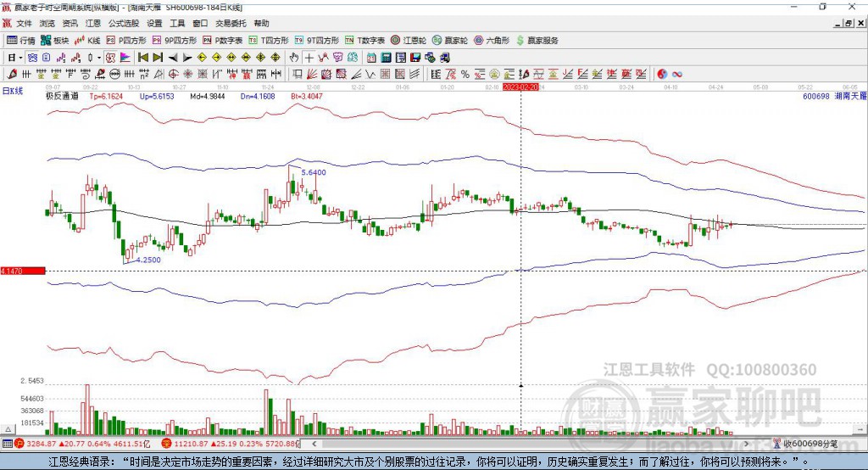Jump to last bar icon
868x470 pixels.
158,58
